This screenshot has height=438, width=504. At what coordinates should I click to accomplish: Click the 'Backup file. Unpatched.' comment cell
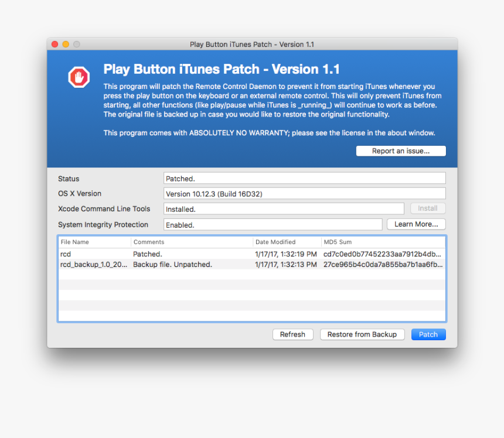(x=173, y=265)
